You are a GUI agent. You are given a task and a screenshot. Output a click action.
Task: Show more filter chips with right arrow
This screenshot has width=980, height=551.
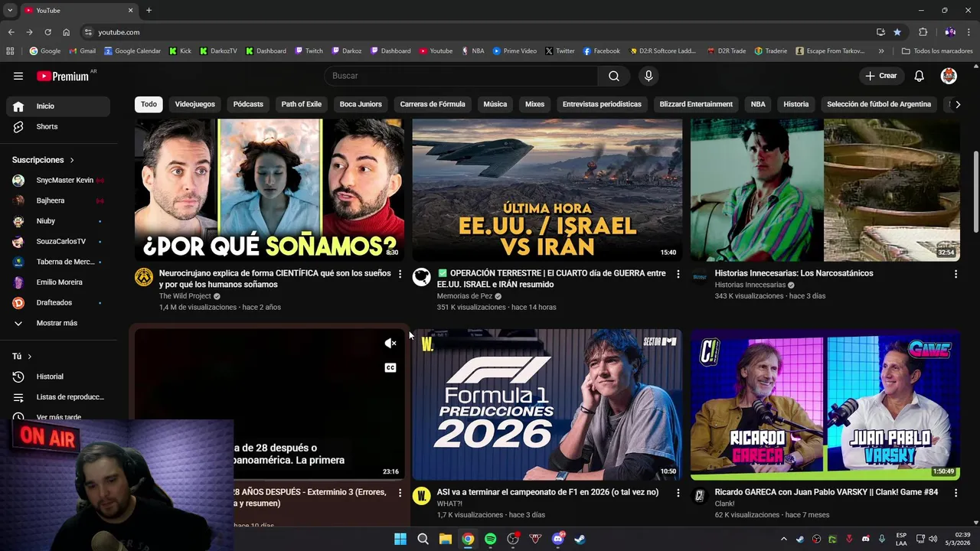tap(957, 104)
